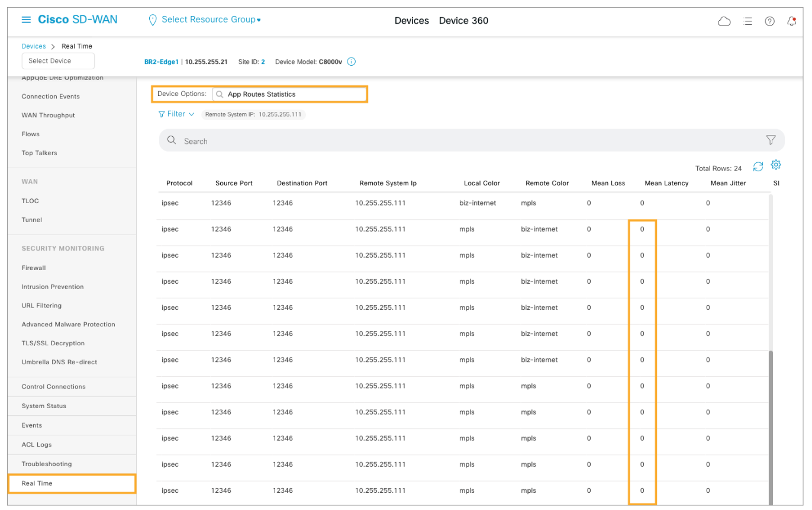The height and width of the screenshot is (510, 812).
Task: Click the cloud status icon
Action: coord(724,21)
